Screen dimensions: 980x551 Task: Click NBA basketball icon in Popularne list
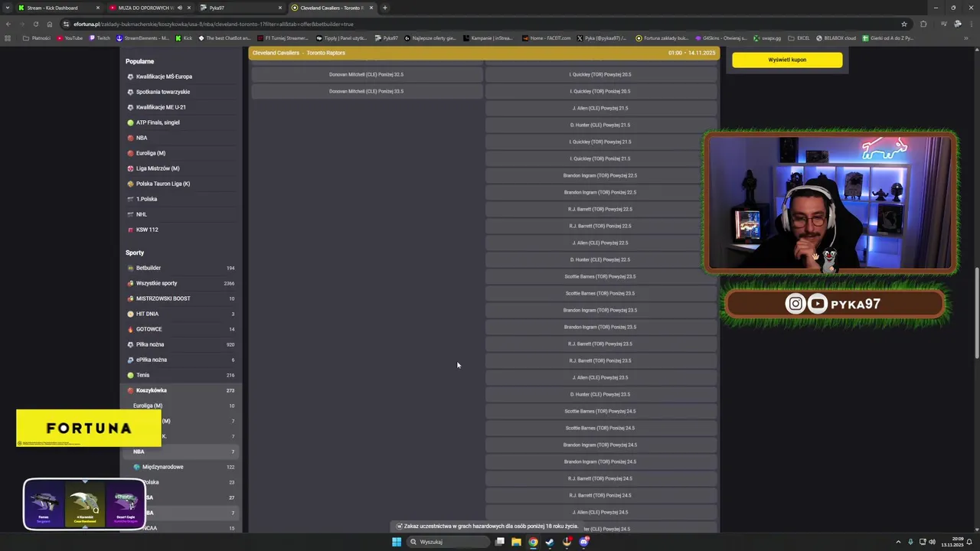point(130,138)
